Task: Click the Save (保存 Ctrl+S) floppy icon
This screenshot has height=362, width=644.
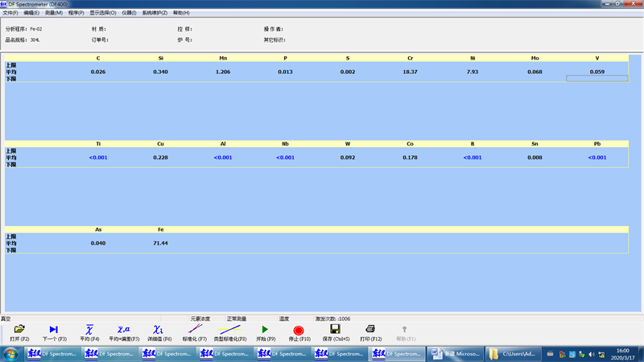Action: 335,330
